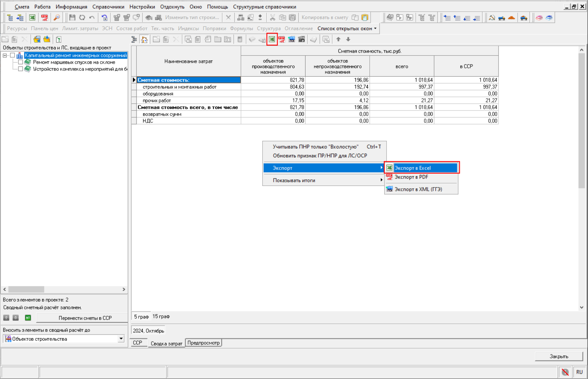588x379 pixels.
Task: Click the home icon above the table
Action: (x=144, y=39)
